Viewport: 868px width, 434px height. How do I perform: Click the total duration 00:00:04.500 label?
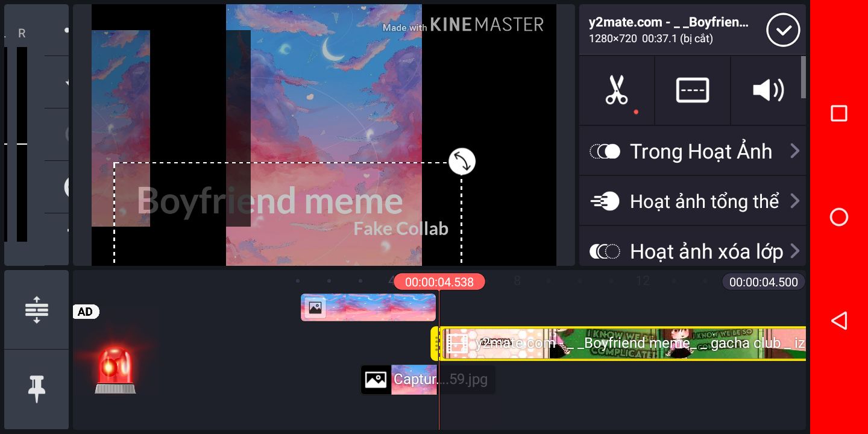(x=763, y=282)
